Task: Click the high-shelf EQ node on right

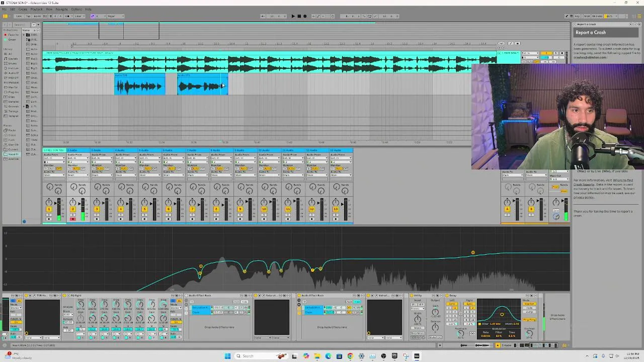Action: [x=473, y=252]
